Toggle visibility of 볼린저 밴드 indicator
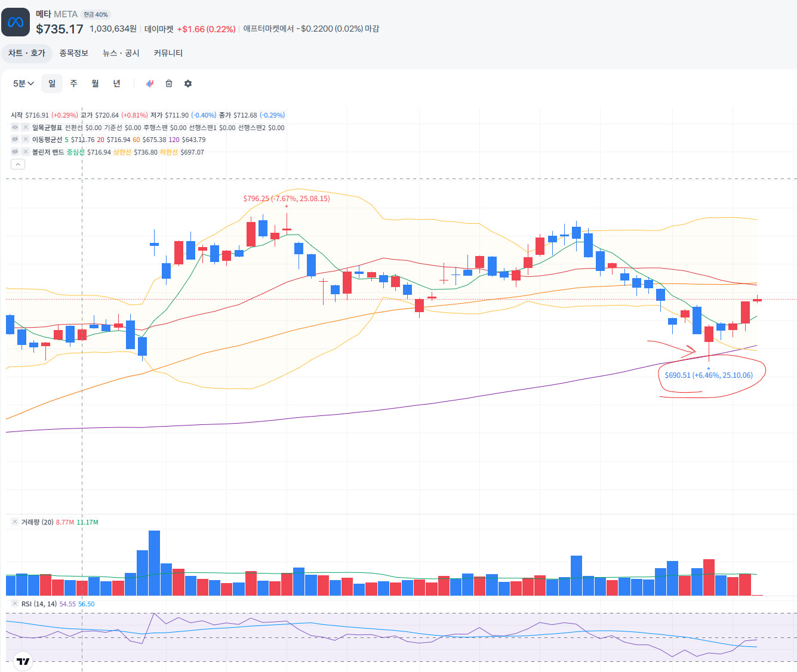797x672 pixels. pyautogui.click(x=15, y=152)
